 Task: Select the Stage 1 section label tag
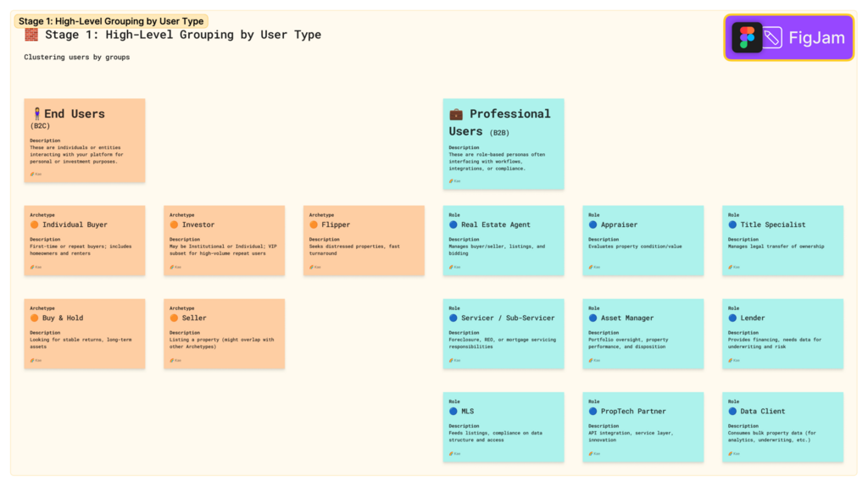(111, 21)
